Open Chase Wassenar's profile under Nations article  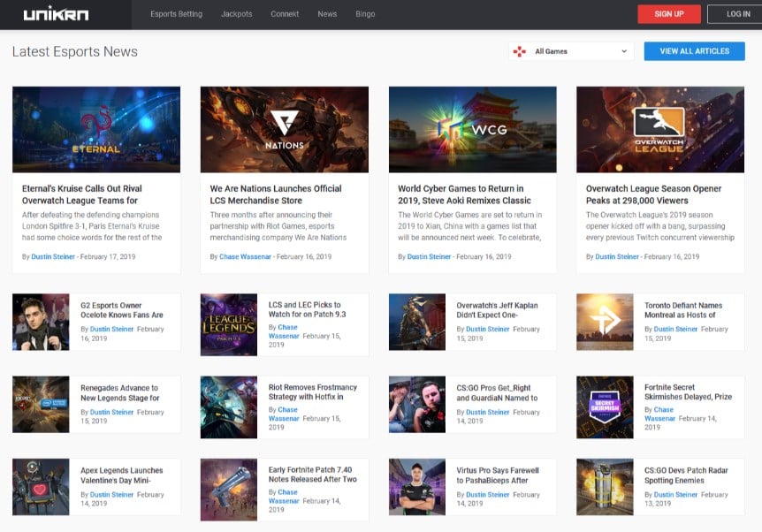coord(245,256)
